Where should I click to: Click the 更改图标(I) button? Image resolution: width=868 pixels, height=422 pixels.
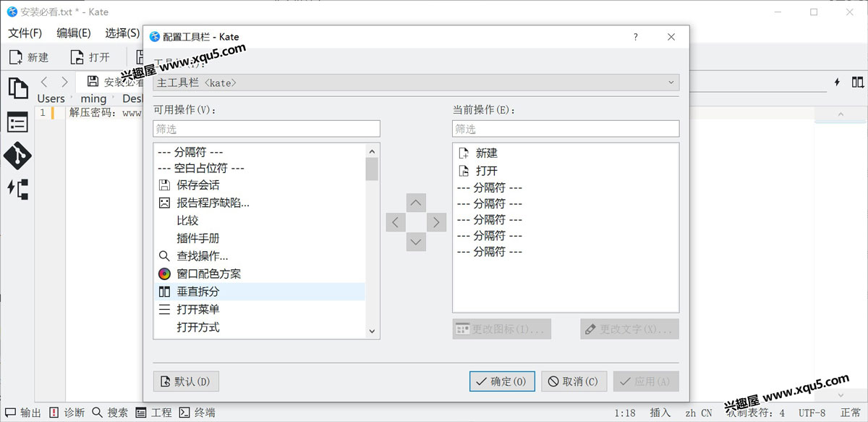[501, 329]
